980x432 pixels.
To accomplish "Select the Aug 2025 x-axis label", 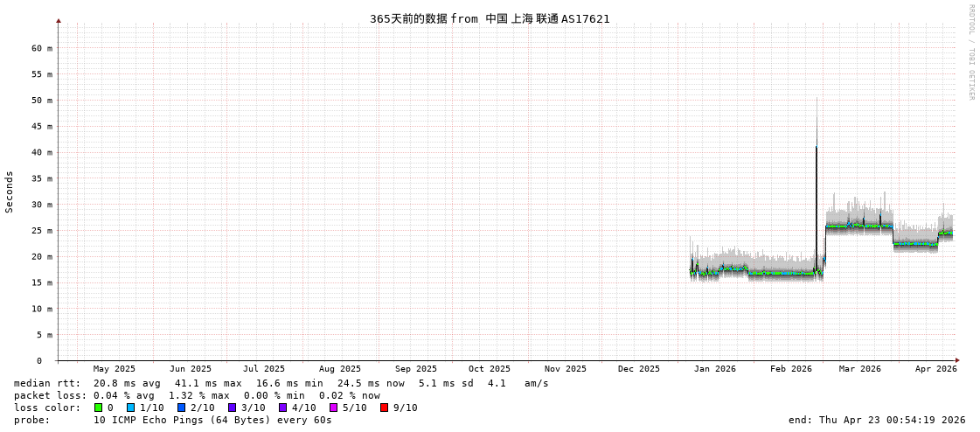I will click(339, 369).
